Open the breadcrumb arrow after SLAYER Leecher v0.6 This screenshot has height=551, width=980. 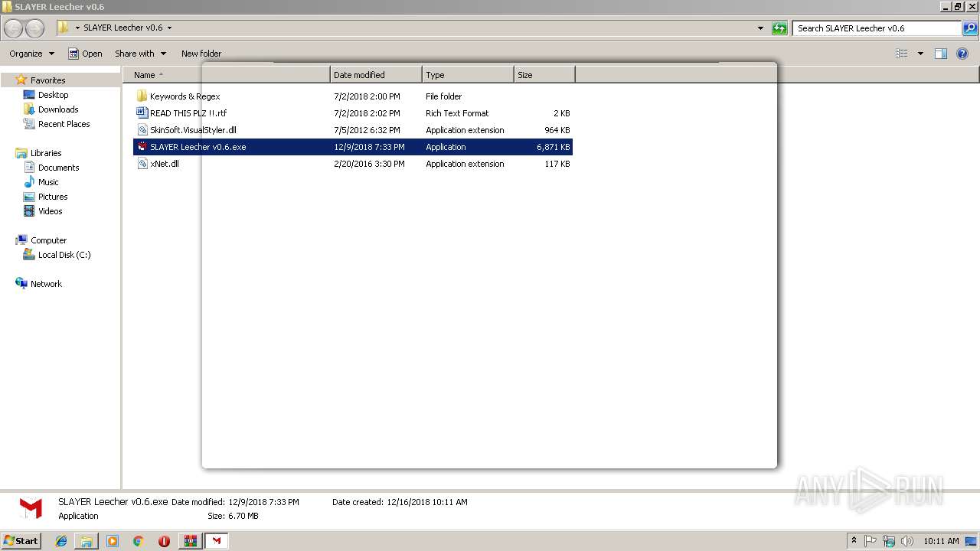[x=169, y=28]
